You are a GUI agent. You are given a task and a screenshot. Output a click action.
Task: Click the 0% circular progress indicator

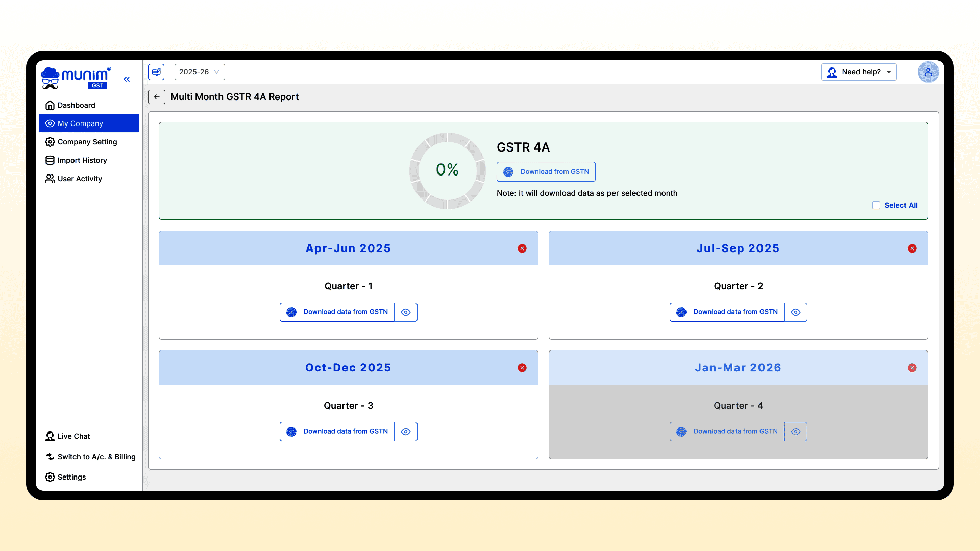tap(447, 170)
